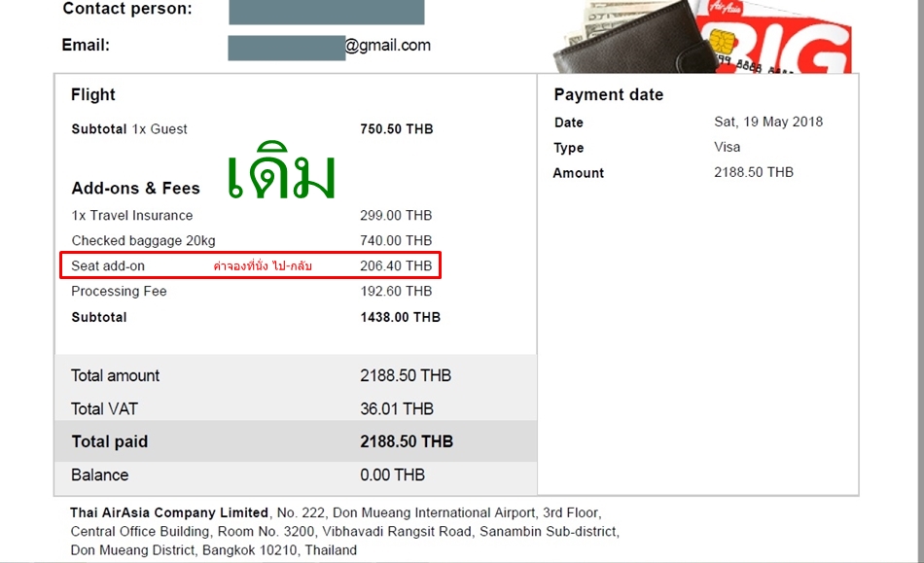Click the redacted contact person field
The image size is (924, 563).
(x=327, y=12)
